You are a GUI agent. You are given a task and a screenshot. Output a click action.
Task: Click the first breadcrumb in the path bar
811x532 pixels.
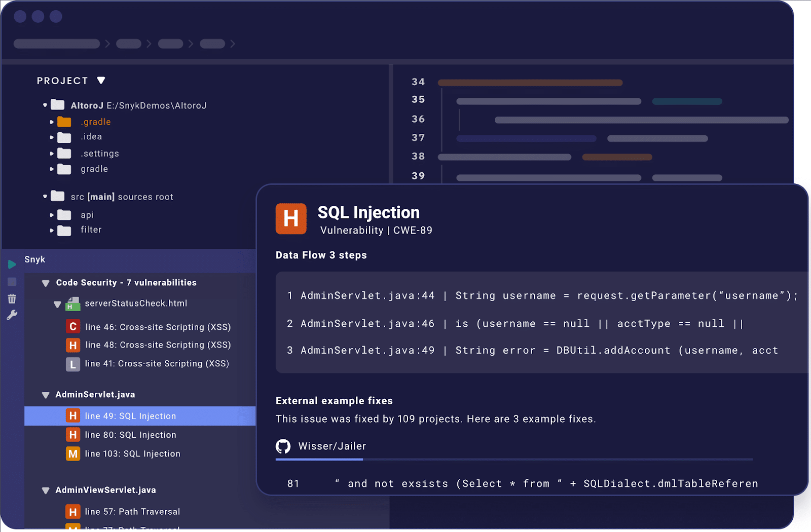click(57, 44)
